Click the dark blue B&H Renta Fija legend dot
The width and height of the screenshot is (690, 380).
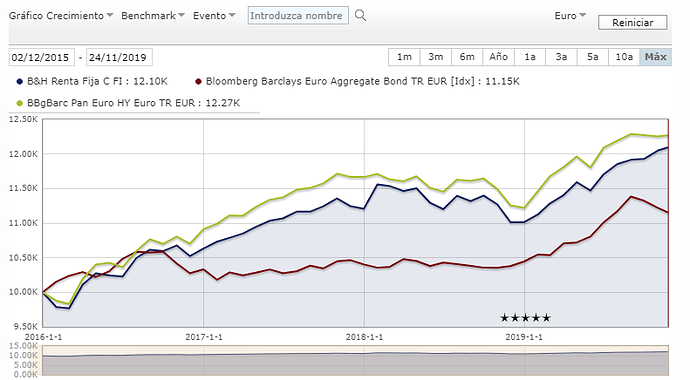[19, 82]
